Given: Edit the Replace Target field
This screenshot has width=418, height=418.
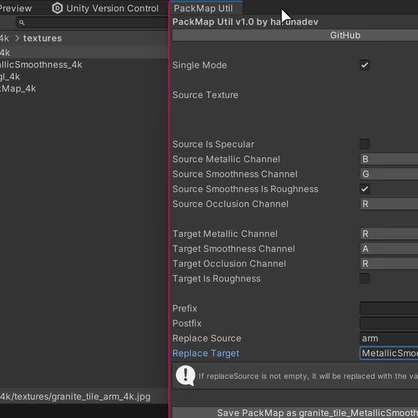Looking at the screenshot, I should [x=389, y=353].
